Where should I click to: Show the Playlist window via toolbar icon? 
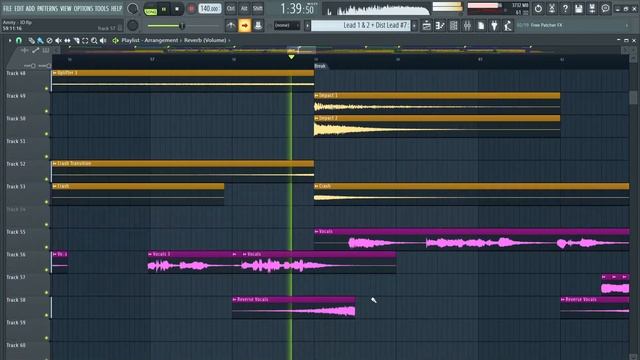[426, 25]
